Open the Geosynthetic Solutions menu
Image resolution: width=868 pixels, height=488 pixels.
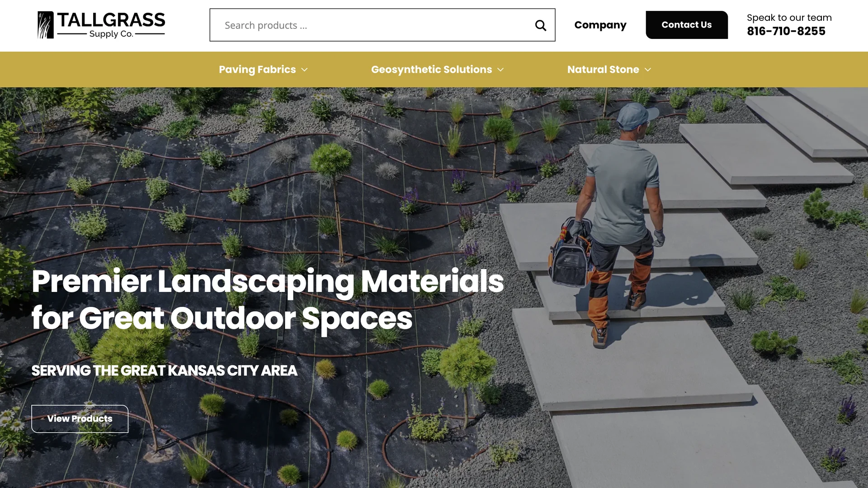click(x=431, y=70)
